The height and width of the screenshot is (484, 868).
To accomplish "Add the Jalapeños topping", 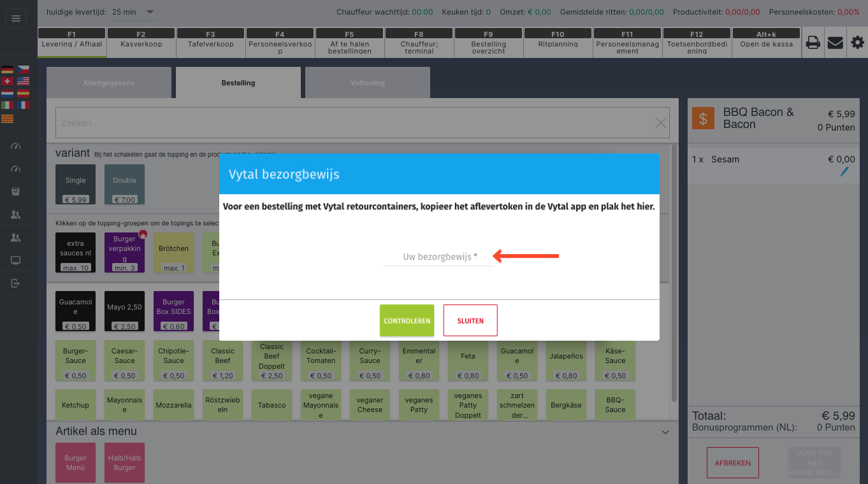I will click(566, 360).
